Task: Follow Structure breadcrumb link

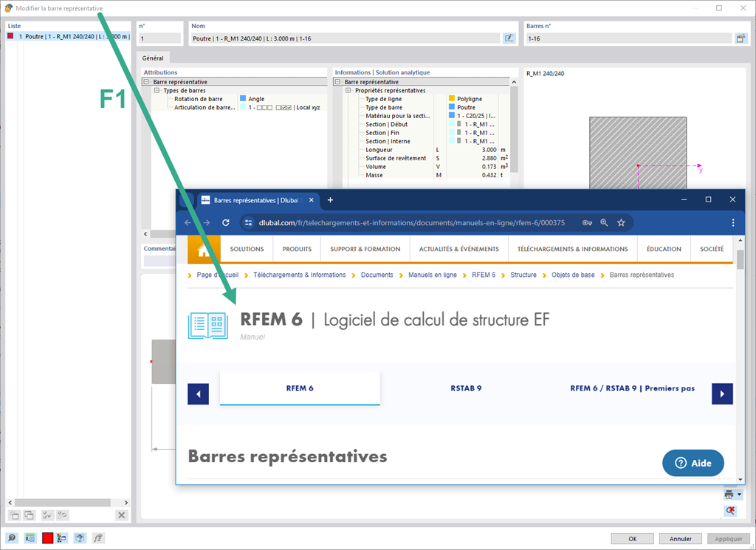Action: coord(523,275)
